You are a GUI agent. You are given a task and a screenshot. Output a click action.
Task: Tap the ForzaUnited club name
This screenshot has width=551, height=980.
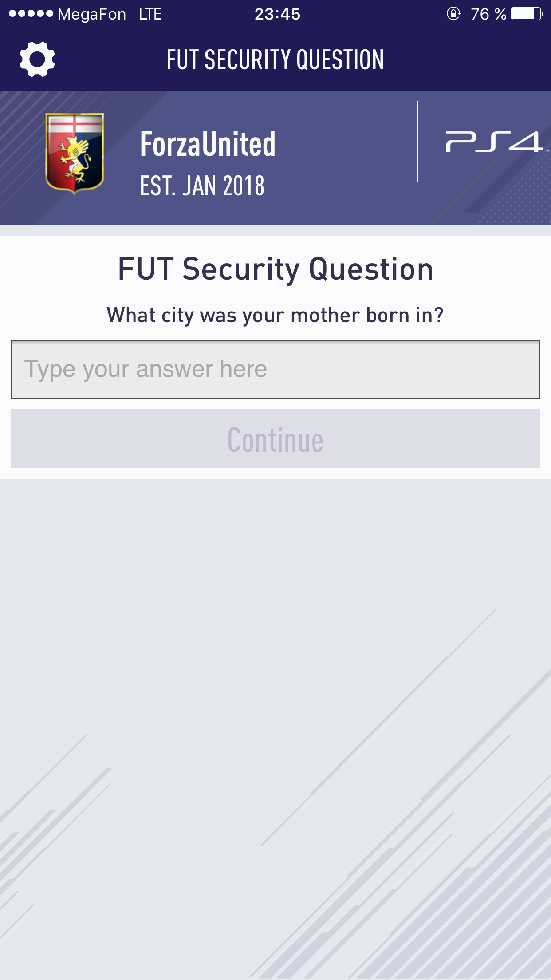(x=208, y=144)
